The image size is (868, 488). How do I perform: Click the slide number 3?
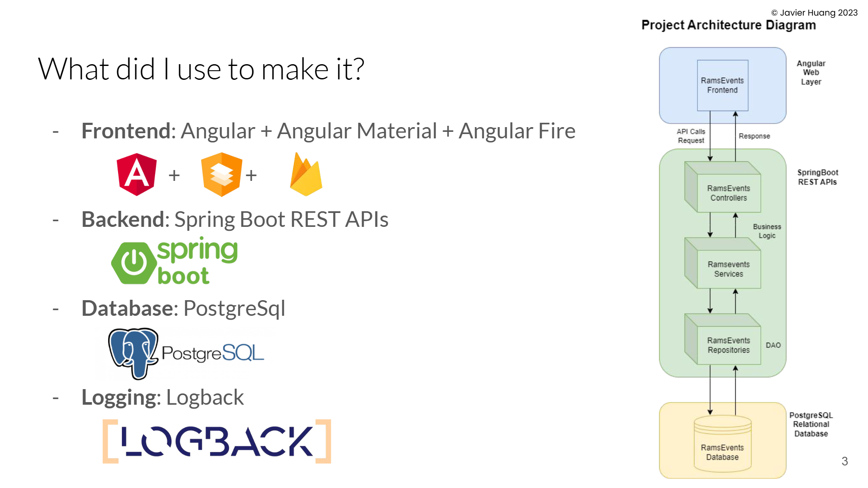tap(844, 461)
